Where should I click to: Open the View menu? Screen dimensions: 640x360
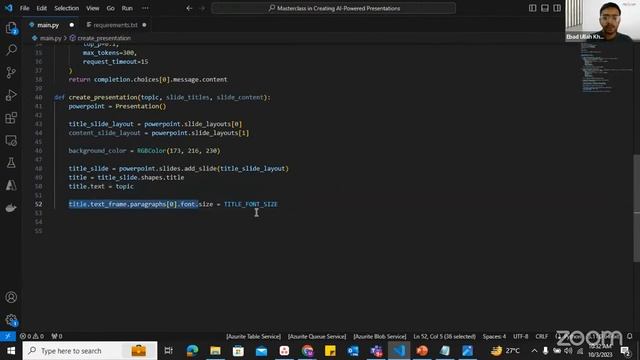tap(93, 8)
